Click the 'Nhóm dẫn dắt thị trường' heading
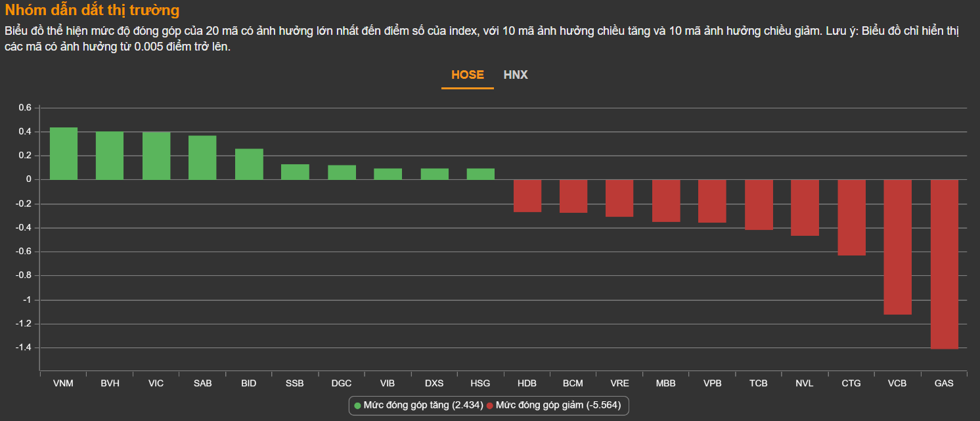 pyautogui.click(x=92, y=11)
